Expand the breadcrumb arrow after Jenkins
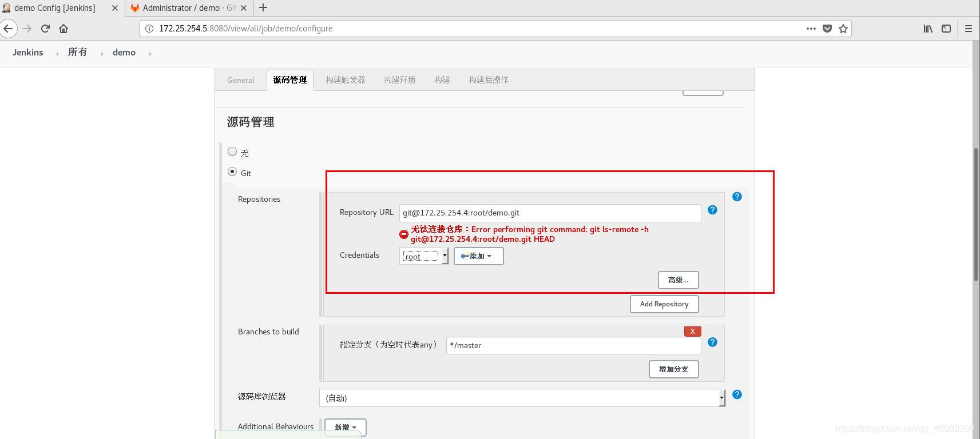Screen dimensions: 980x439 57,53
